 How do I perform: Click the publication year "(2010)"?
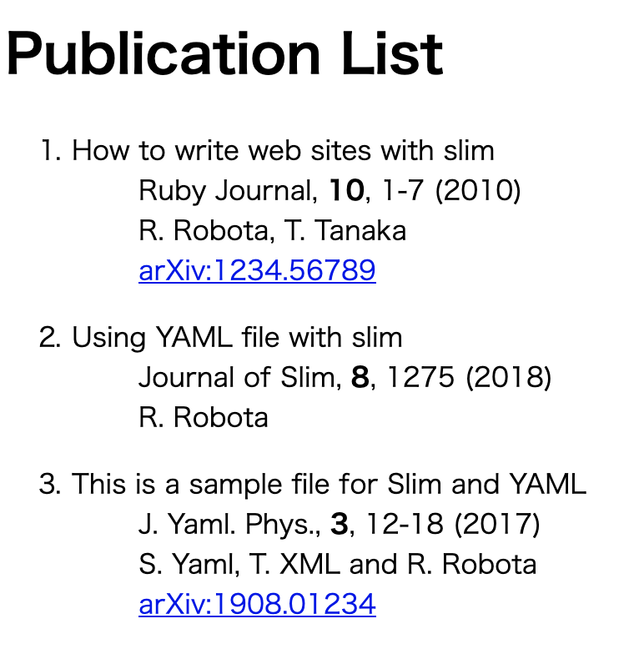tap(478, 191)
